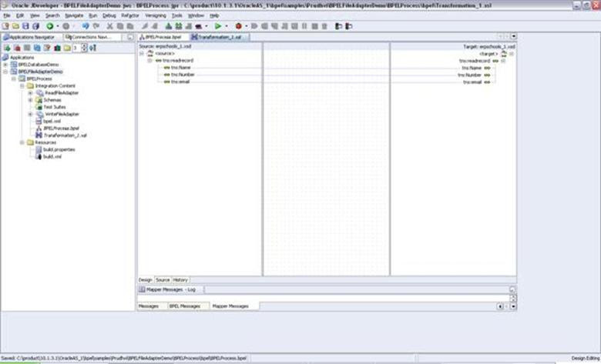Screen dimensions: 601x364
Task: Expand the WriteFileAdapter node
Action: [x=30, y=114]
